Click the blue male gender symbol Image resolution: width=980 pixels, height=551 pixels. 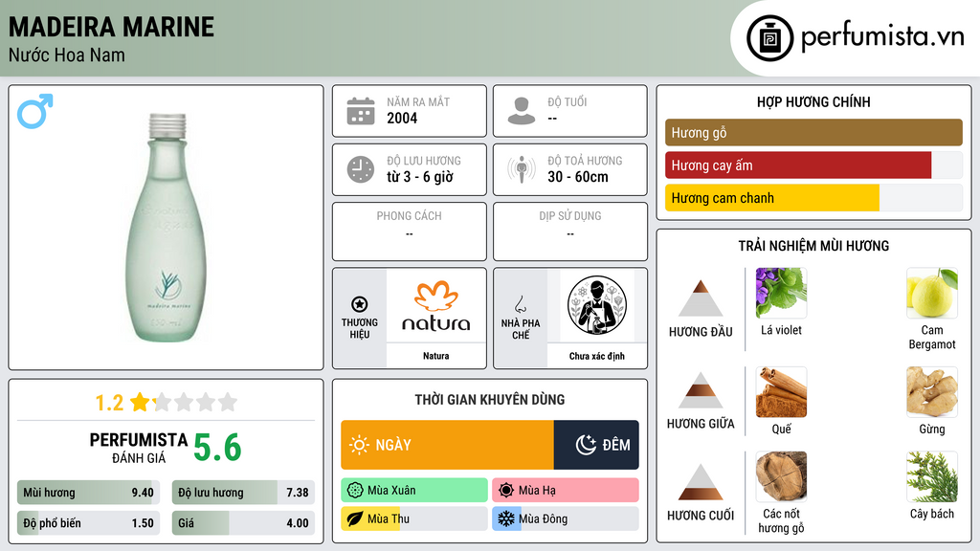[x=35, y=111]
